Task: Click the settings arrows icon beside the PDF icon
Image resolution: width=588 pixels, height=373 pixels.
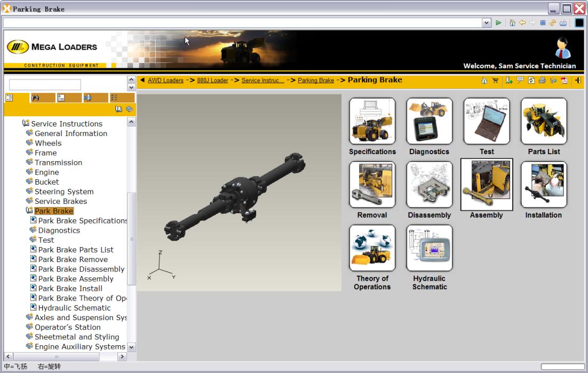Action: coord(553,80)
